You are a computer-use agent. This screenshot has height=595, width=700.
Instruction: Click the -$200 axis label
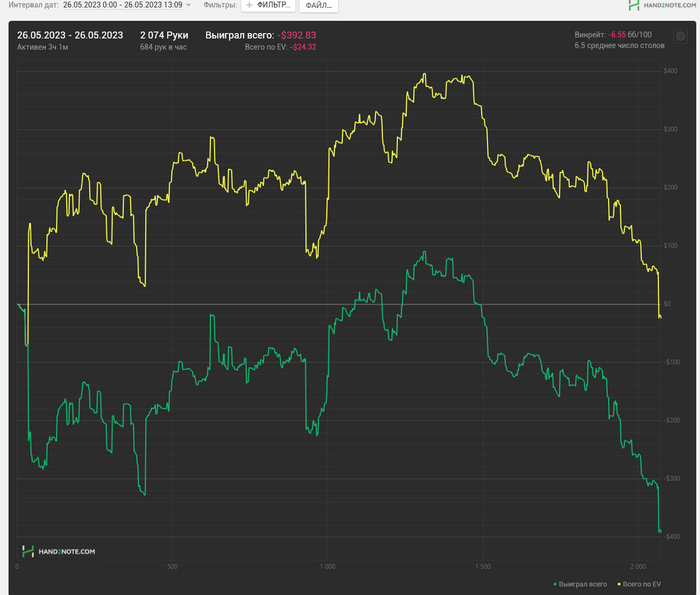671,420
